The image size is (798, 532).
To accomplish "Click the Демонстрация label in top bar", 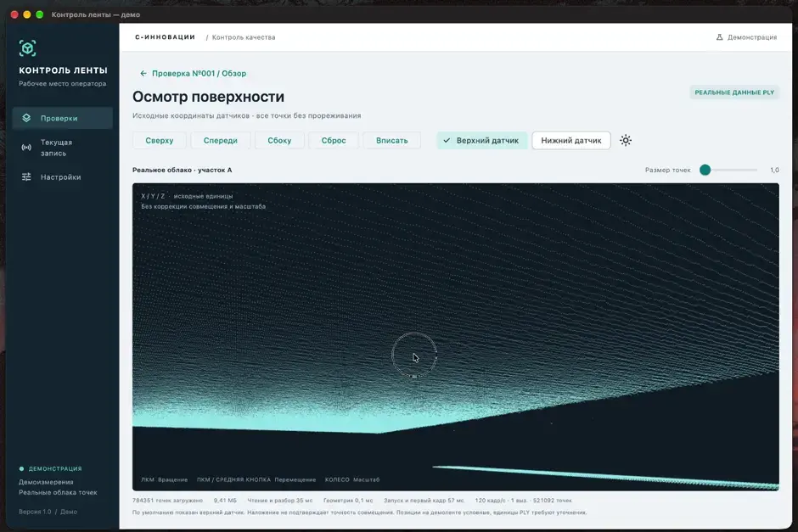I will tap(751, 37).
